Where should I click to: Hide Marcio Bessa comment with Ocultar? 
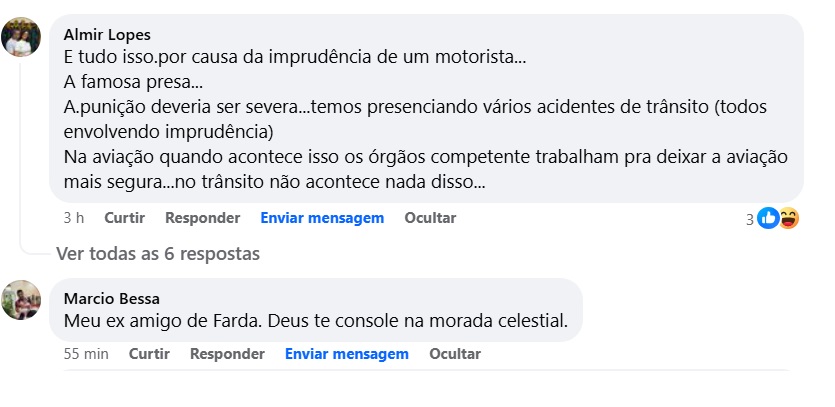pyautogui.click(x=455, y=354)
